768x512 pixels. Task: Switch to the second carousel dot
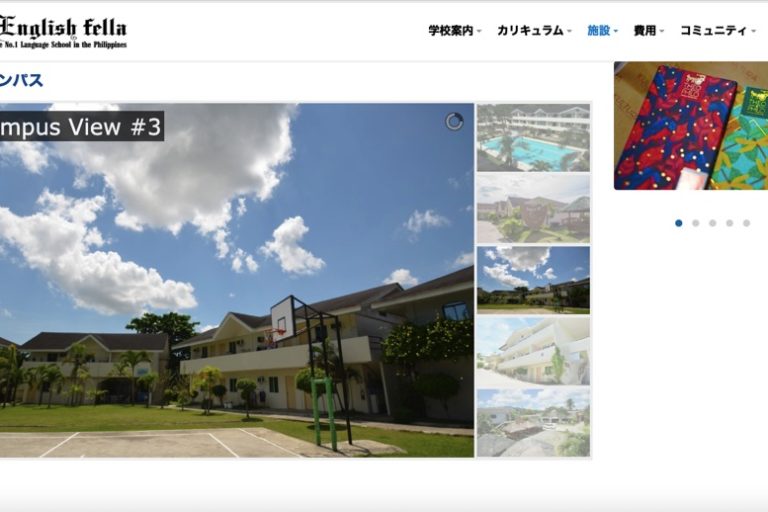pos(696,223)
